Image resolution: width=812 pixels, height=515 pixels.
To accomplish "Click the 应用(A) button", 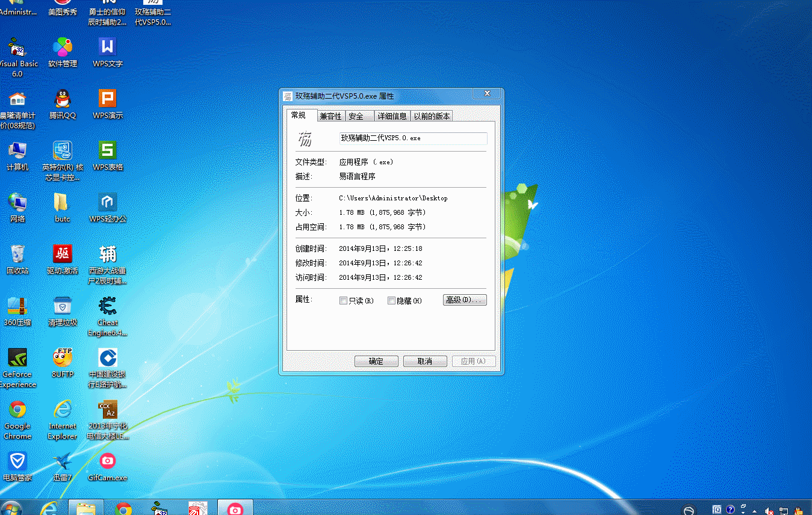I will pyautogui.click(x=474, y=361).
